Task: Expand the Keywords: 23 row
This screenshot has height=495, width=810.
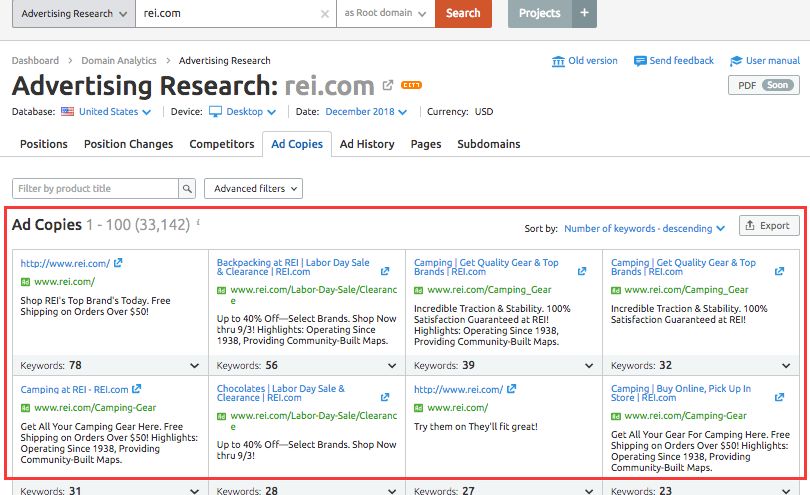Action: [786, 491]
